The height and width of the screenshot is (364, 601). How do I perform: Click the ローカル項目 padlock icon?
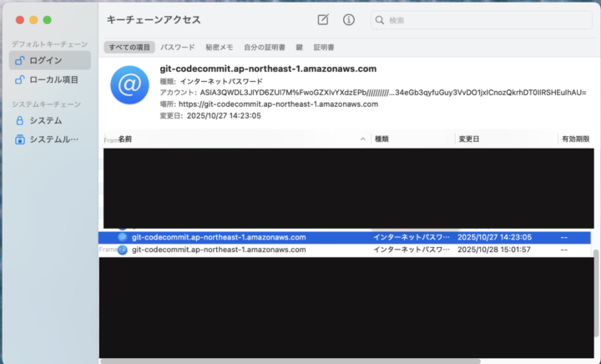point(20,79)
